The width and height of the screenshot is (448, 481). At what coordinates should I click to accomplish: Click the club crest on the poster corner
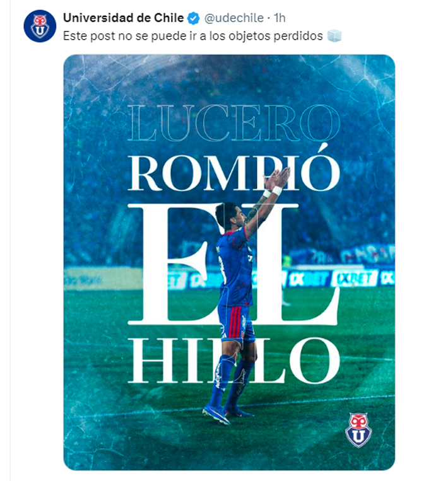358,430
